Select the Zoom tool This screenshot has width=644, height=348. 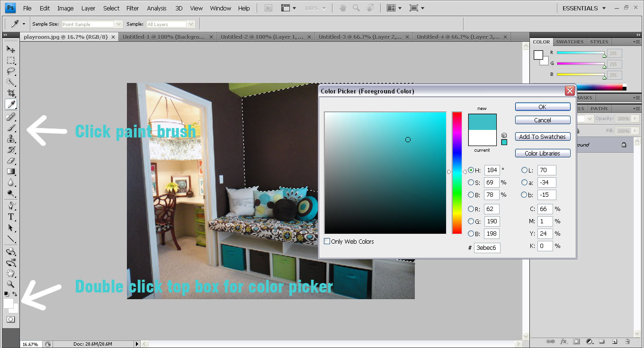tap(10, 284)
